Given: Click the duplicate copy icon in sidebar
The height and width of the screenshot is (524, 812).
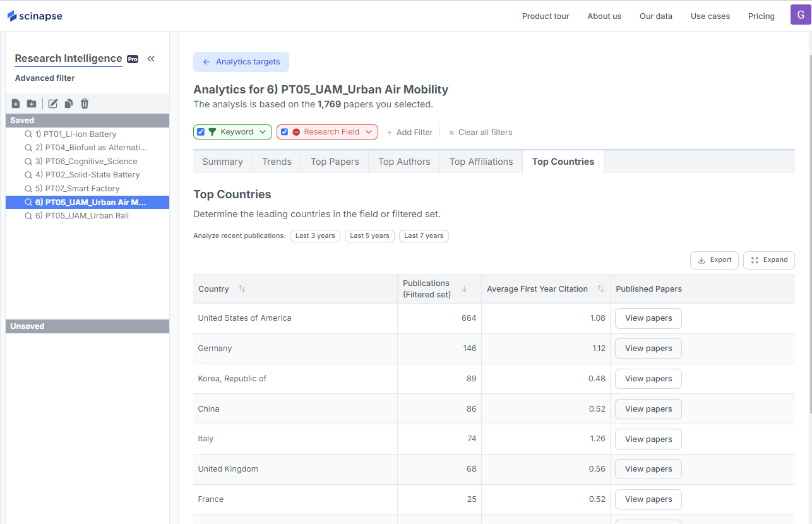Looking at the screenshot, I should coord(69,104).
